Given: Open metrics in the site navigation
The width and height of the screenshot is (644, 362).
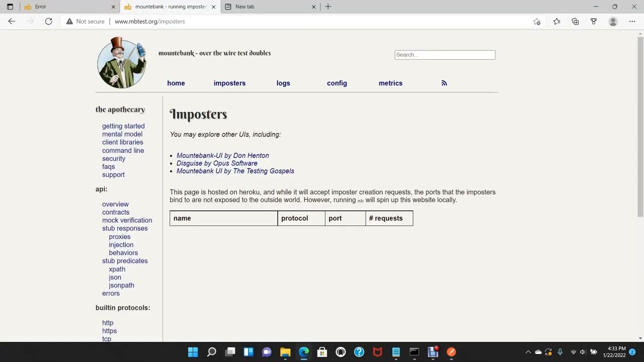Looking at the screenshot, I should (390, 83).
